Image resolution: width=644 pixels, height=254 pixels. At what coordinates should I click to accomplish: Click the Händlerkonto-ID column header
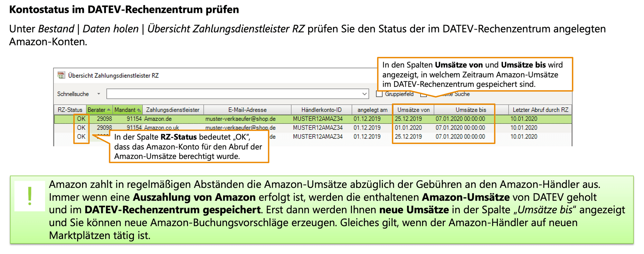click(x=321, y=110)
